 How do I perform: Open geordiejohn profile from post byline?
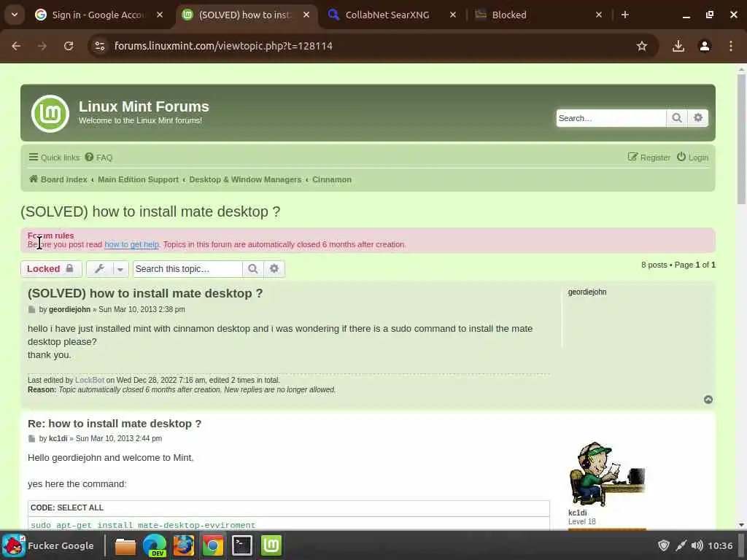click(x=69, y=309)
